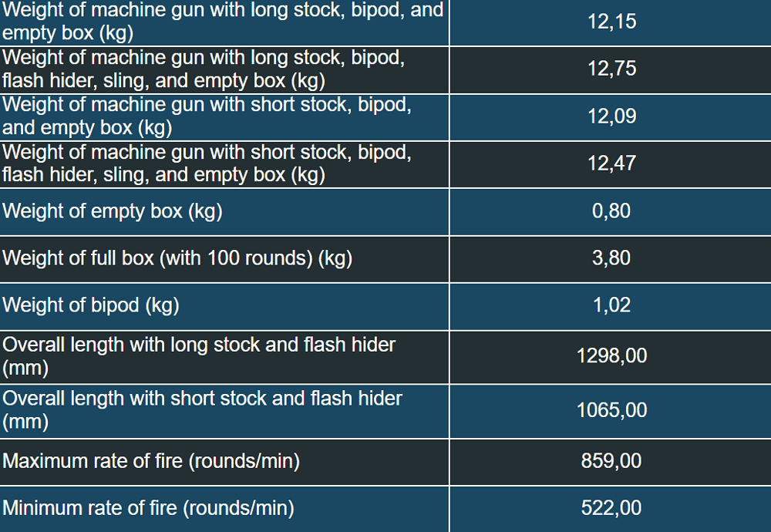Image resolution: width=771 pixels, height=532 pixels.
Task: Click the 'Weight of bipod (kg)' label
Action: (91, 305)
